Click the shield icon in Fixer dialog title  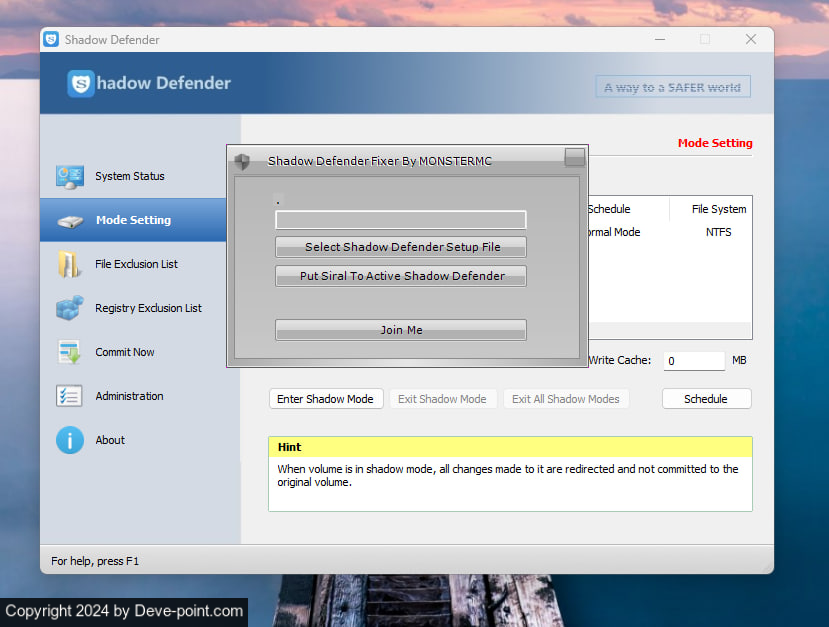(x=243, y=161)
